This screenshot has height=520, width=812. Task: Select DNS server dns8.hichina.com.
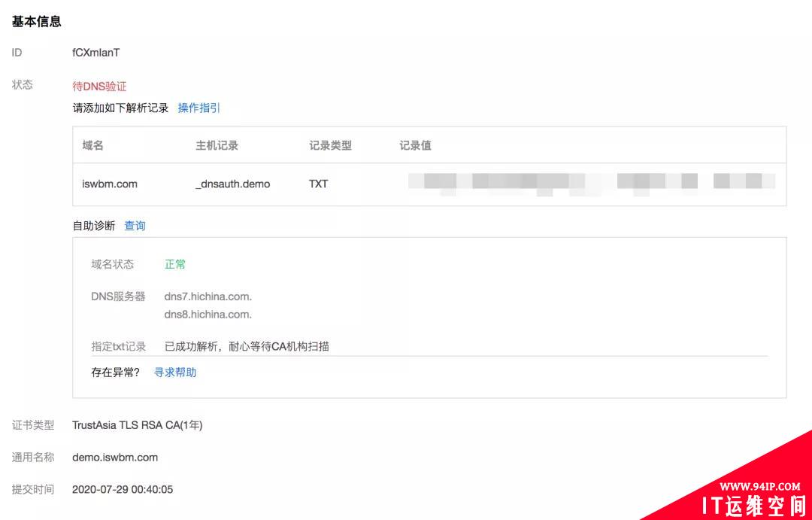click(x=208, y=315)
